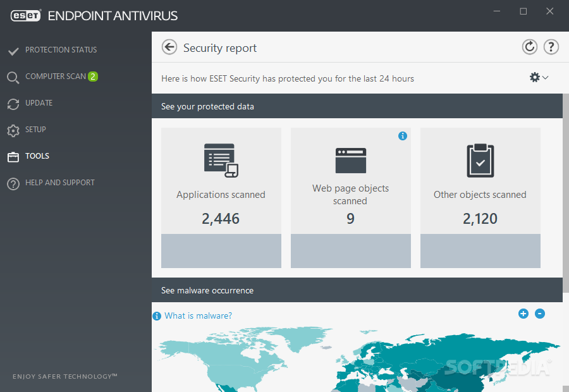Open the Computer Scan section
This screenshot has height=392, width=569.
[56, 77]
